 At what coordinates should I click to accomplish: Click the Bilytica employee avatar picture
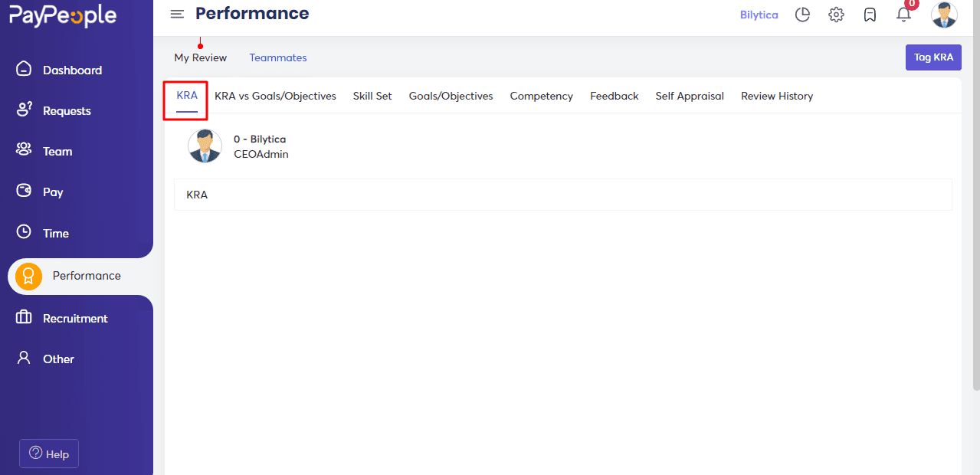click(x=205, y=146)
